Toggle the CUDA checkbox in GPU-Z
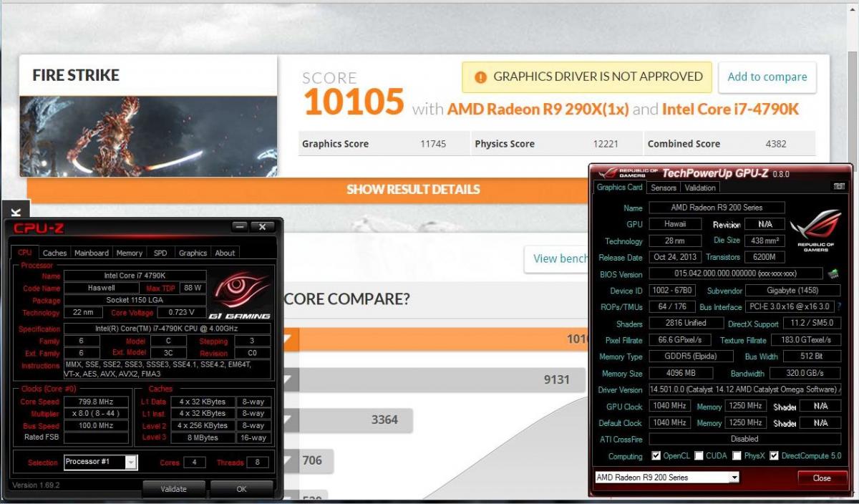 (699, 456)
